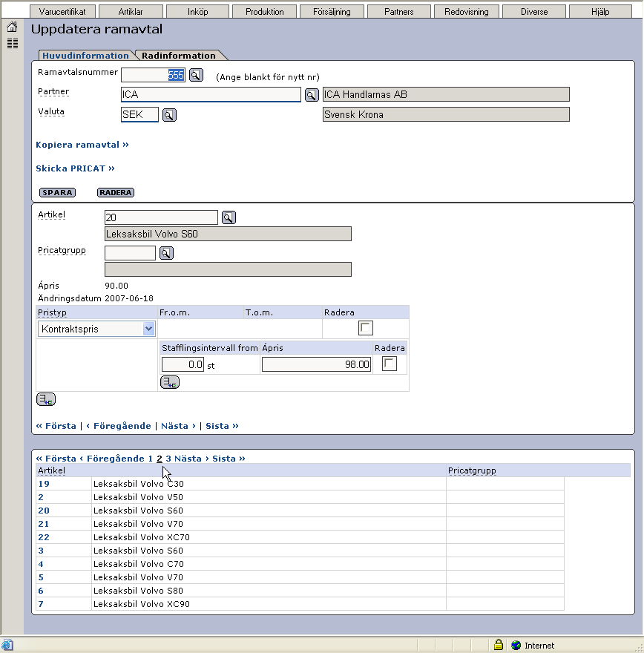Image resolution: width=644 pixels, height=653 pixels.
Task: Tick the Radera checkbox for staffling row
Action: click(390, 364)
